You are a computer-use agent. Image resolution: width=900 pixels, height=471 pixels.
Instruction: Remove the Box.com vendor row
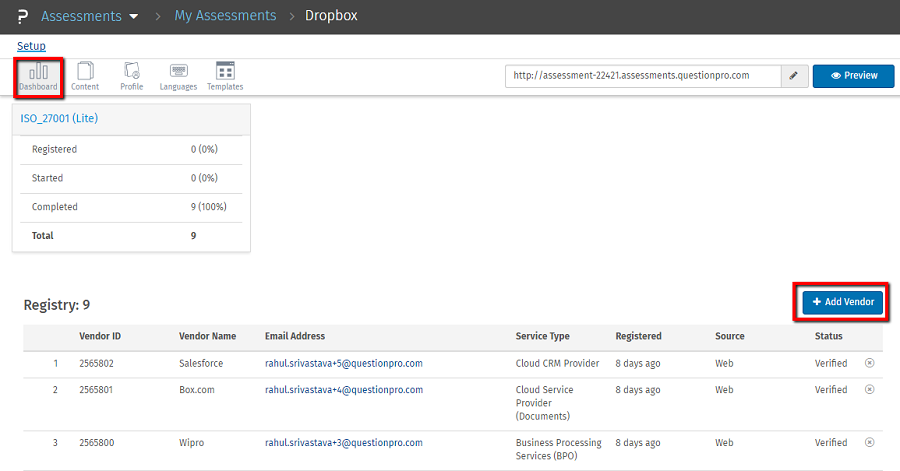point(869,390)
